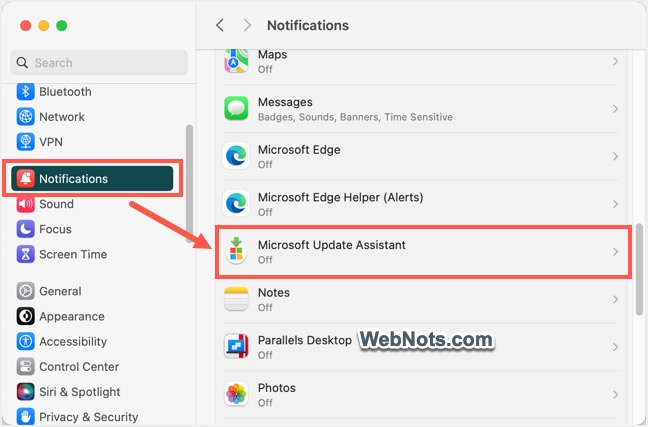Image resolution: width=648 pixels, height=427 pixels.
Task: Open the Messages app notification icon
Action: point(236,109)
